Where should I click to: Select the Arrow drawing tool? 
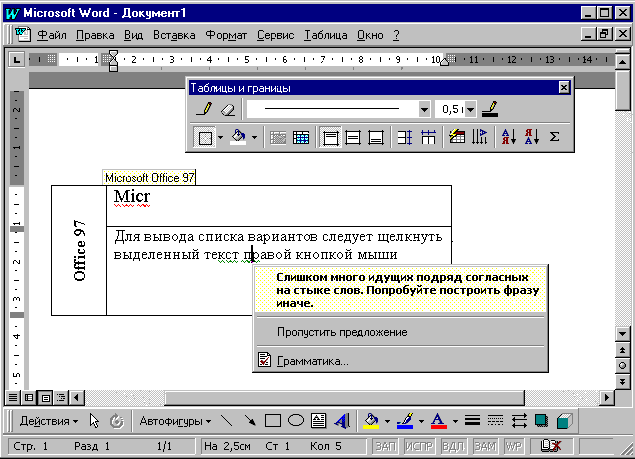(x=250, y=421)
